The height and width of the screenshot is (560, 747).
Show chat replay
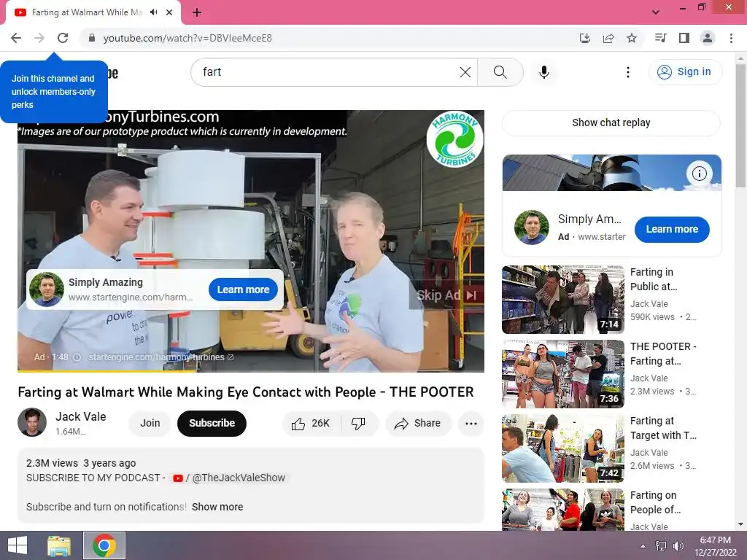[x=611, y=122]
